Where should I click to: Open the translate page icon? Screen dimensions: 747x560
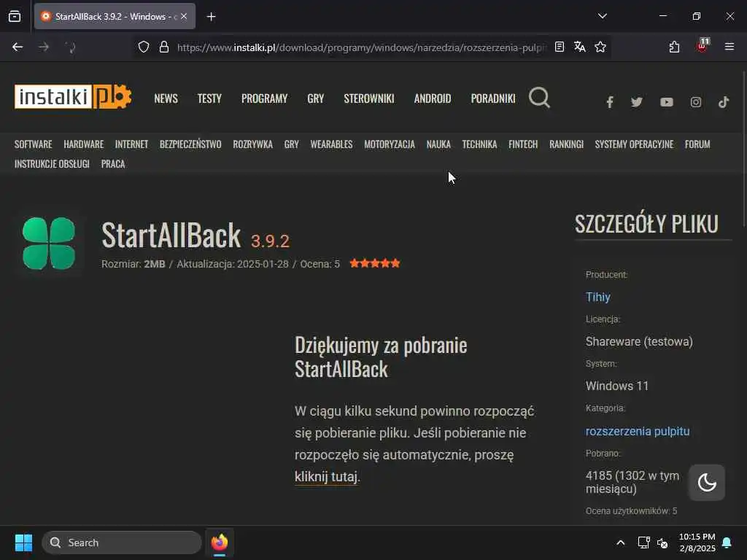[580, 47]
